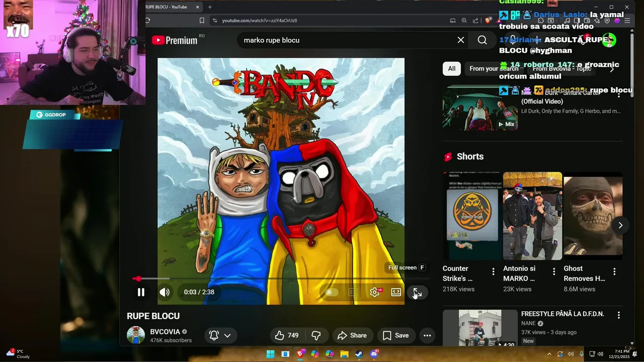Click the NANE channel name

click(x=528, y=323)
